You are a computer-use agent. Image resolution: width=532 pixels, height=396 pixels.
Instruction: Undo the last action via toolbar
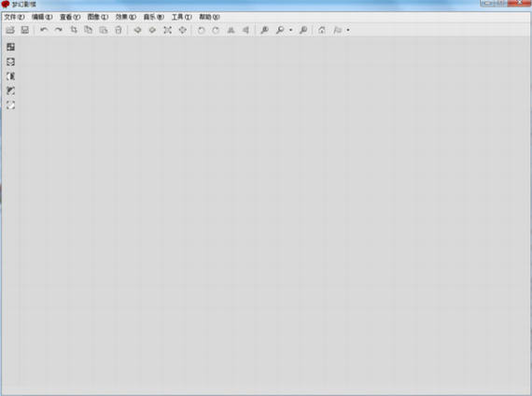tap(44, 30)
